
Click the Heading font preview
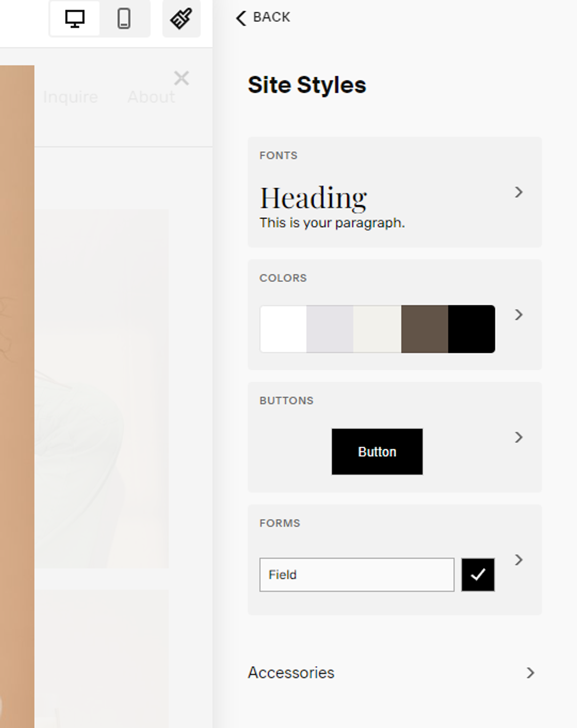click(x=314, y=198)
